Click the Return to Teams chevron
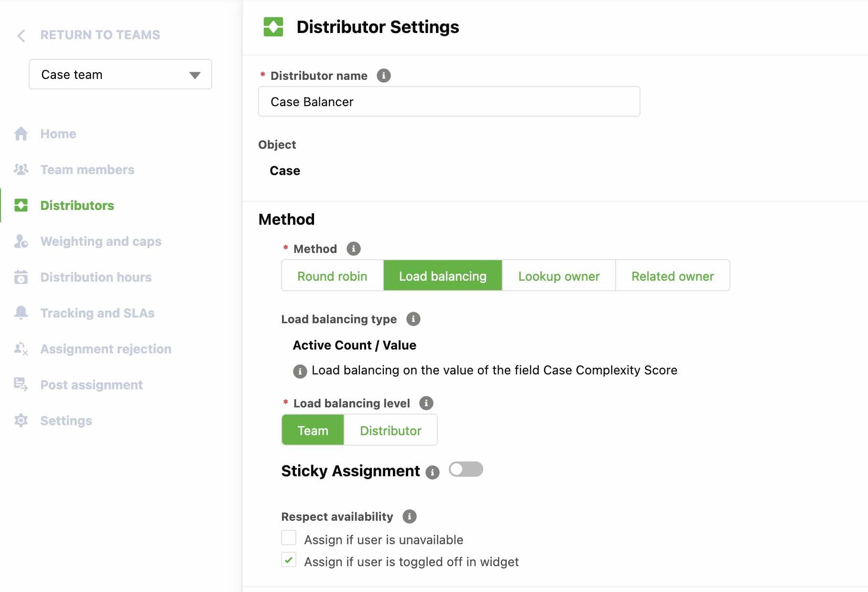The width and height of the screenshot is (868, 592). 21,35
